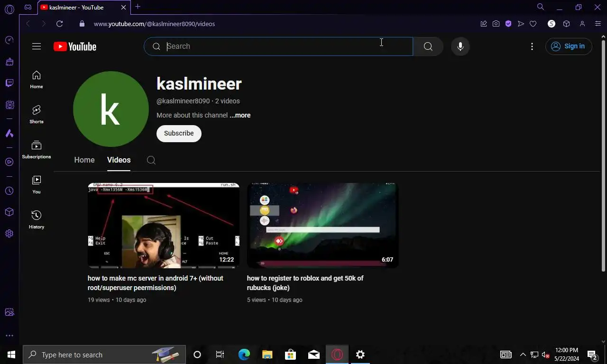Open Opera sidebar three-dot more menu
Image resolution: width=607 pixels, height=364 pixels.
(x=9, y=336)
